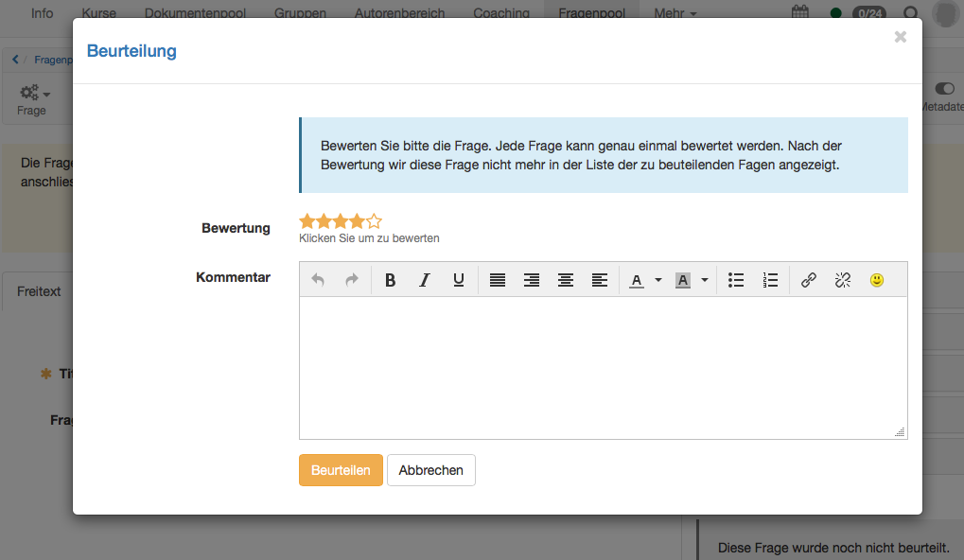
Task: Apply italic formatting in the editor
Action: [424, 280]
